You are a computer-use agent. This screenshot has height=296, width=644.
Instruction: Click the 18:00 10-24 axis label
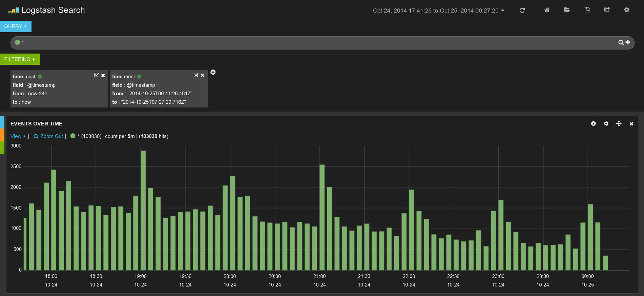(x=51, y=280)
